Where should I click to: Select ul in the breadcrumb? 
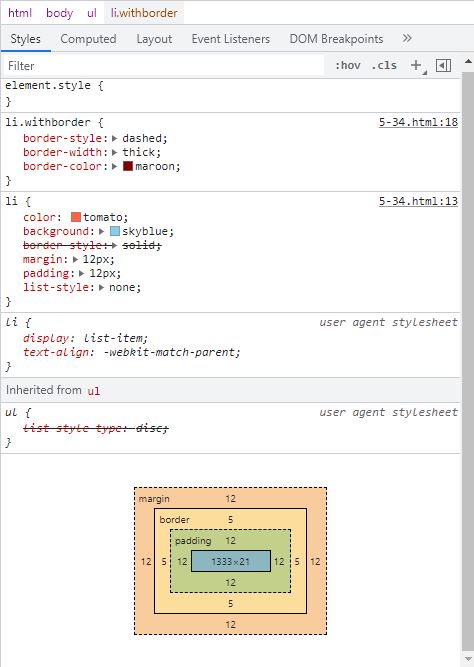pyautogui.click(x=92, y=13)
